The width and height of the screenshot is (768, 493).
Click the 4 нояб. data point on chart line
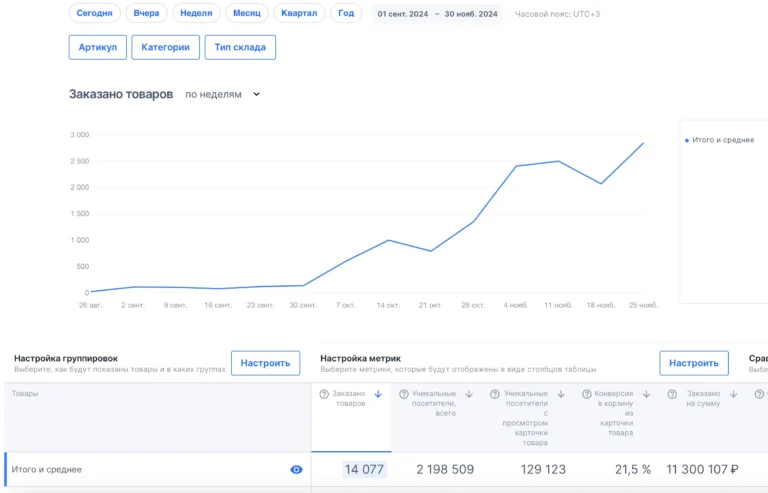click(516, 166)
